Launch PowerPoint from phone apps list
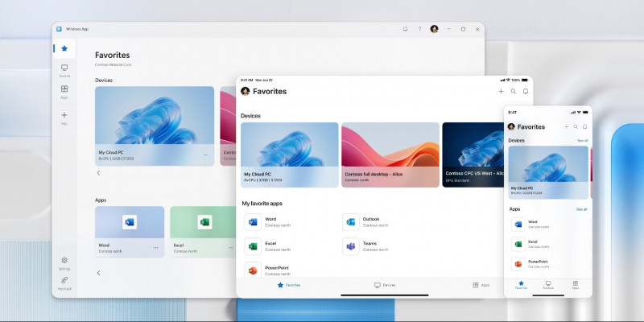This screenshot has height=322, width=644. pyautogui.click(x=530, y=264)
